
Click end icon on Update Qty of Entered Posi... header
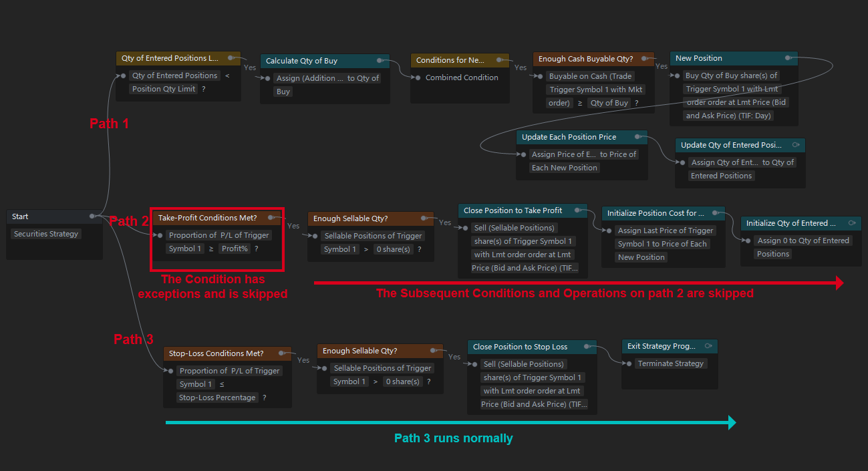click(795, 144)
